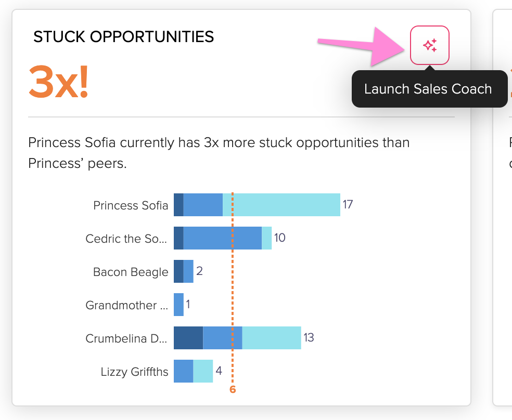Select Grandmother's single blue bar
The width and height of the screenshot is (512, 420).
pyautogui.click(x=178, y=305)
